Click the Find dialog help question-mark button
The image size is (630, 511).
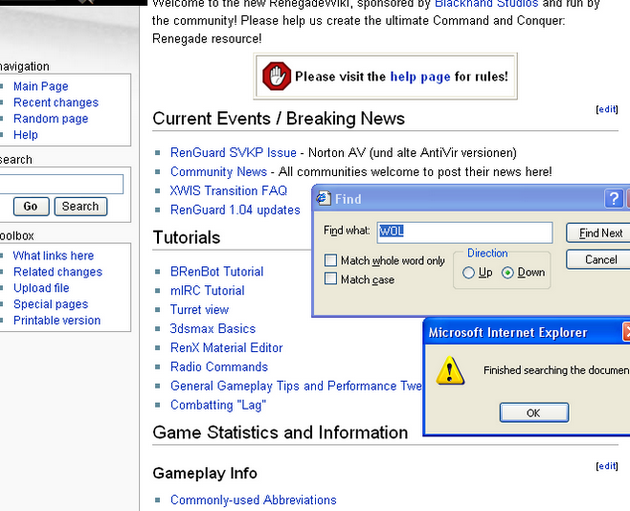click(614, 199)
